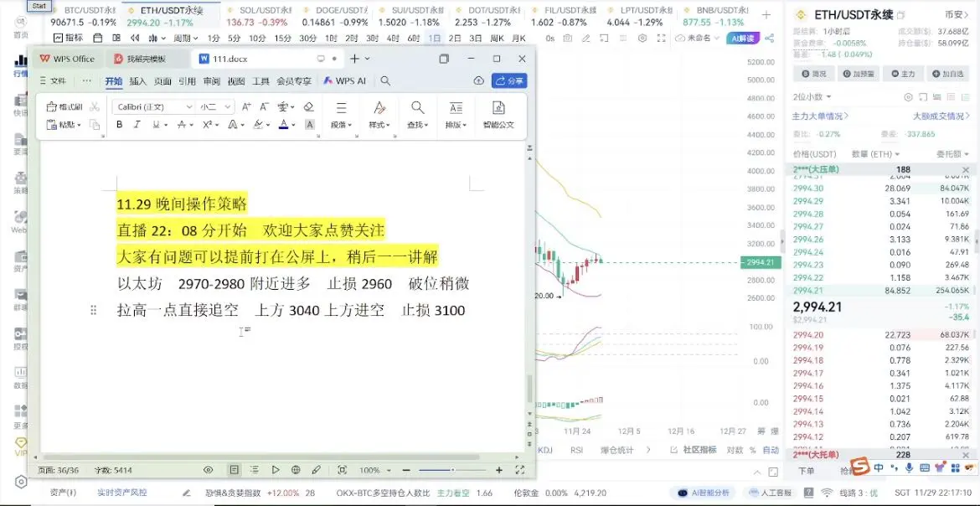Click the fullscreen icon in chart toolbar
This screenshot has width=980, height=506.
click(x=661, y=39)
